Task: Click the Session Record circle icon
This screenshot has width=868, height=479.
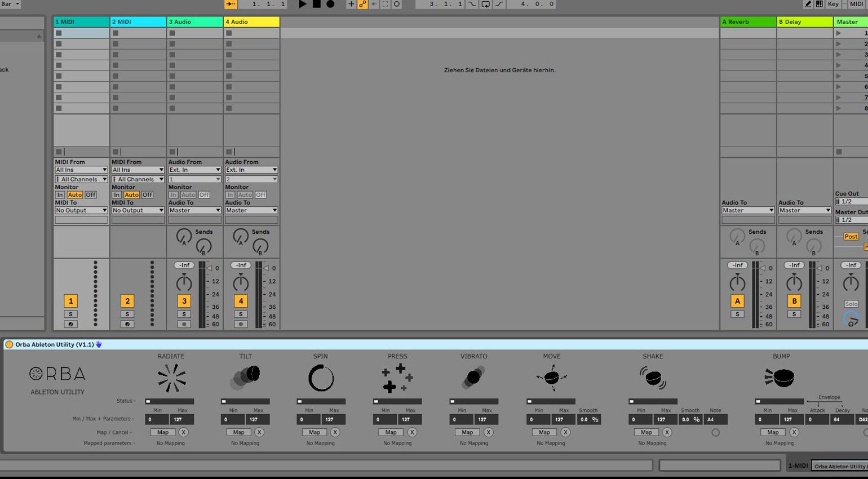Action: 397,4
